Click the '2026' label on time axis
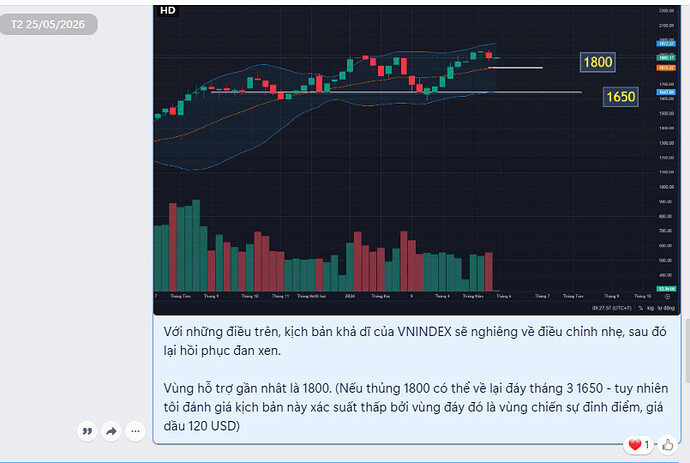The height and width of the screenshot is (463, 690). pyautogui.click(x=350, y=296)
